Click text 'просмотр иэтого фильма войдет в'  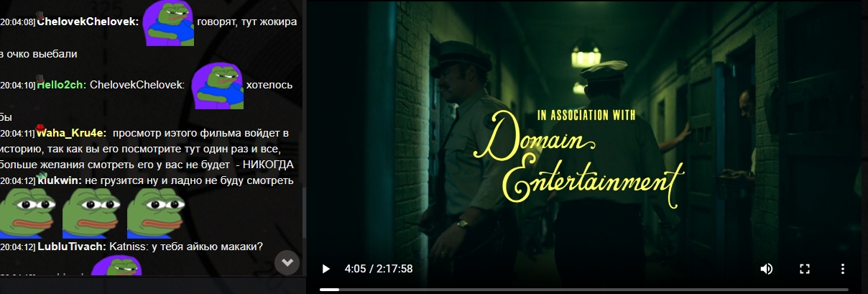pyautogui.click(x=200, y=133)
